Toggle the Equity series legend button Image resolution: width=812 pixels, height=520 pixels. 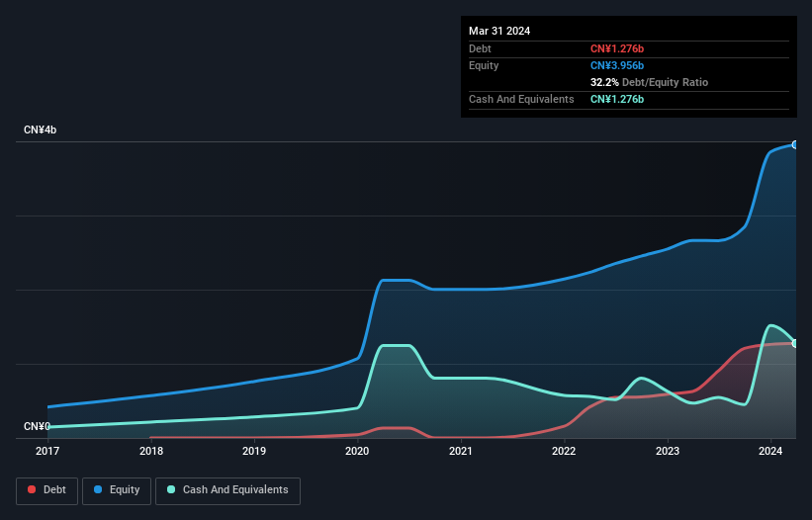pos(117,490)
